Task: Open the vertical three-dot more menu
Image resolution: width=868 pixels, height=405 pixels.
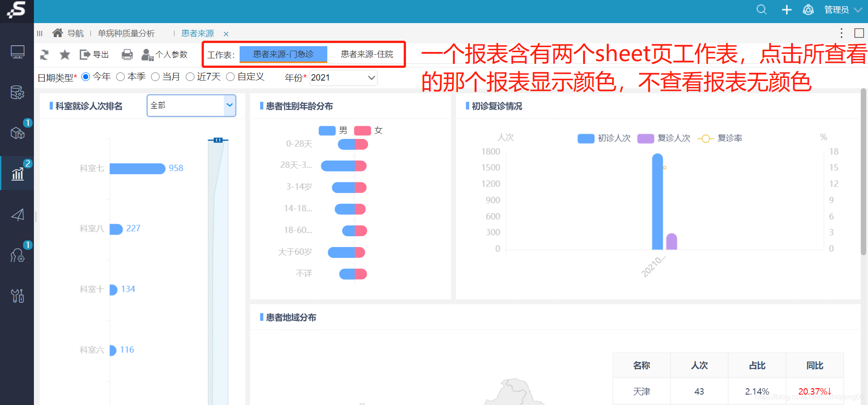Action: 841,33
